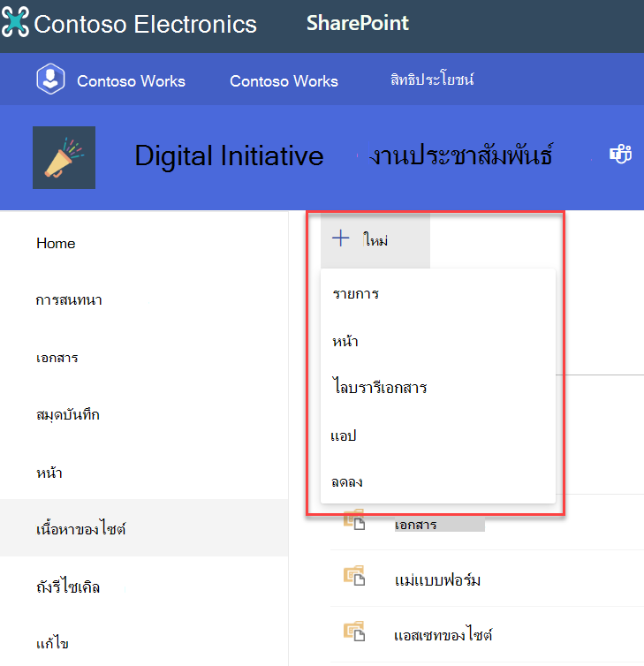This screenshot has height=666, width=644.
Task: Click the plus icon on ใหม่ button
Action: [x=341, y=238]
